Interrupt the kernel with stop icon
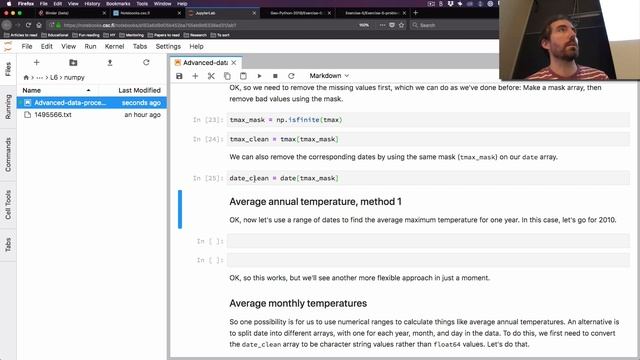 275,76
